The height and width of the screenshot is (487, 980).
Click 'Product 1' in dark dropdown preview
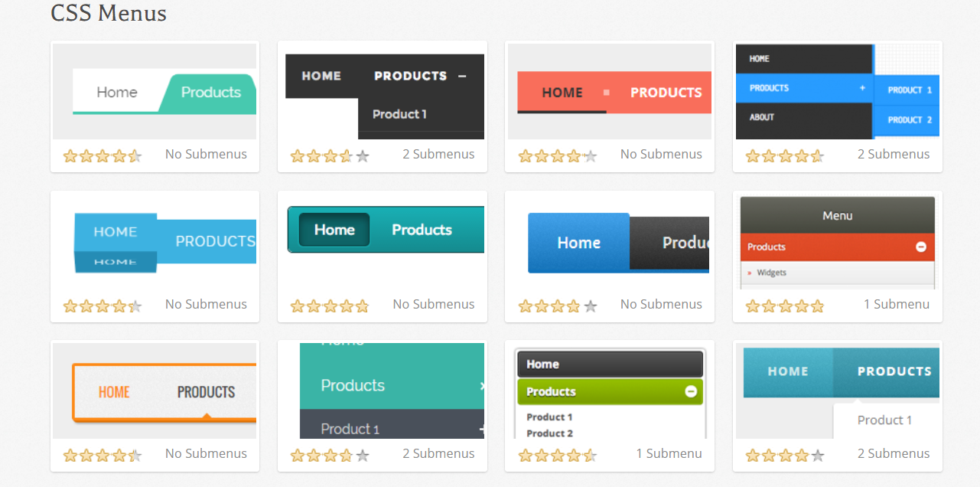point(399,114)
